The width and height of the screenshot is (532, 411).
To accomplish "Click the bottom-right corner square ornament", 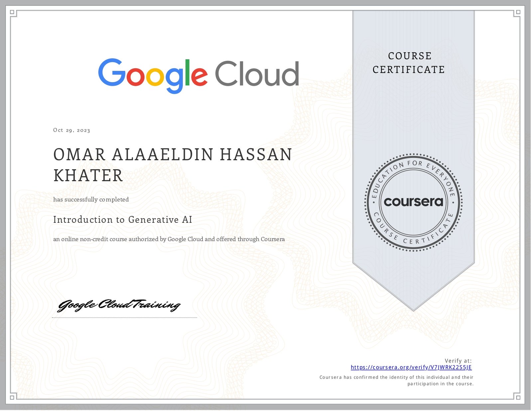I will pos(518,397).
